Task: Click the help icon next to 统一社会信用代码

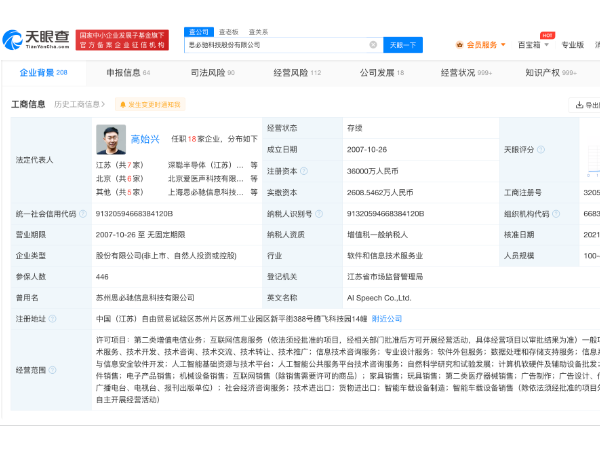Action: 81,213
